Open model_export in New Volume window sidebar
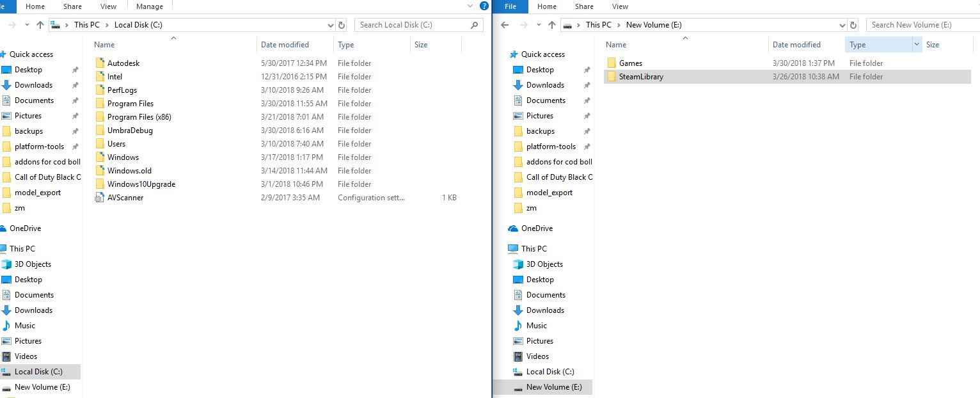 click(549, 193)
